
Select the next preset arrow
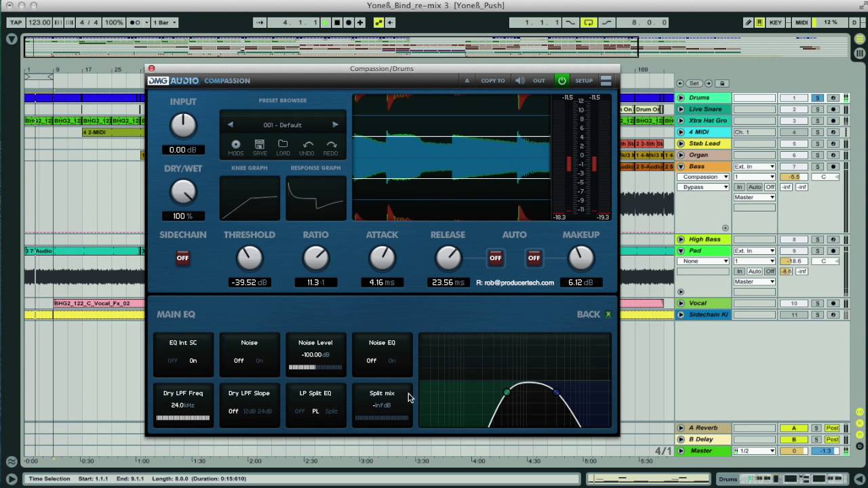[x=335, y=125]
